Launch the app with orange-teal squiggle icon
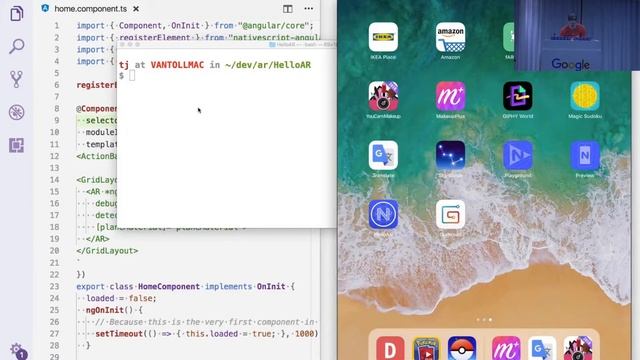 (450, 215)
